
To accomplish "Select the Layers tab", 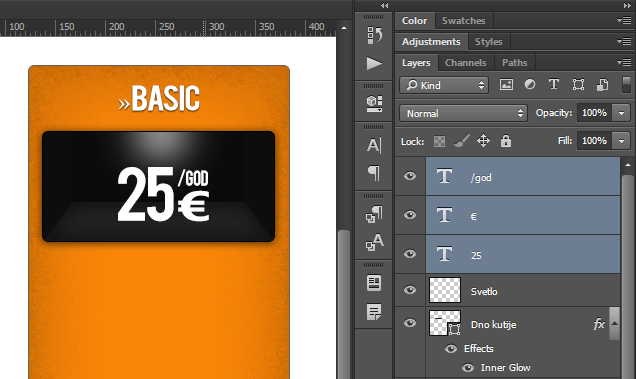I will point(416,63).
